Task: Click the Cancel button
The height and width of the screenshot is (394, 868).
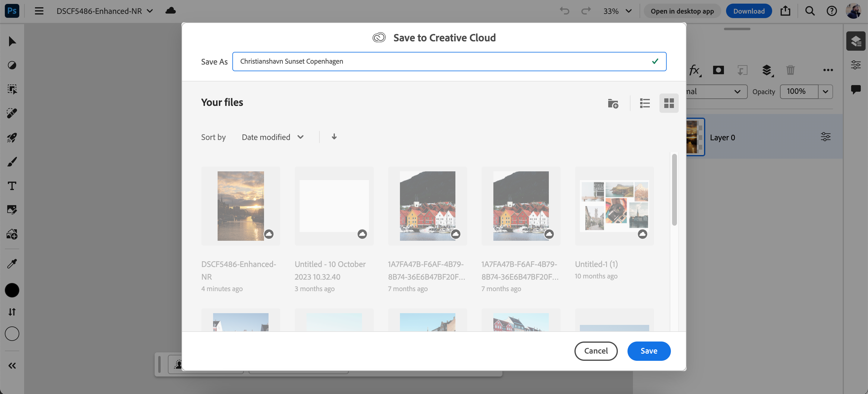Action: (x=596, y=351)
